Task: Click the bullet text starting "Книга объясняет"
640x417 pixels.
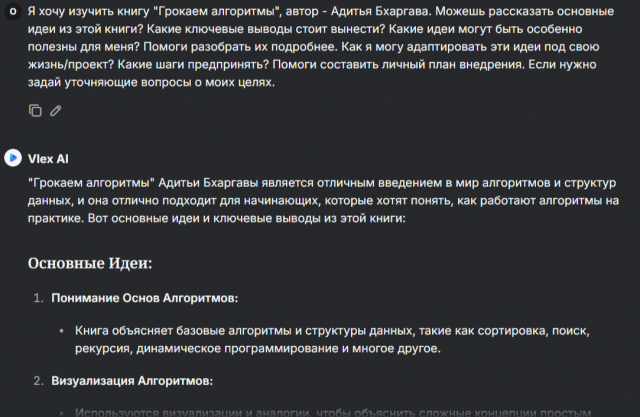Action: click(x=330, y=339)
